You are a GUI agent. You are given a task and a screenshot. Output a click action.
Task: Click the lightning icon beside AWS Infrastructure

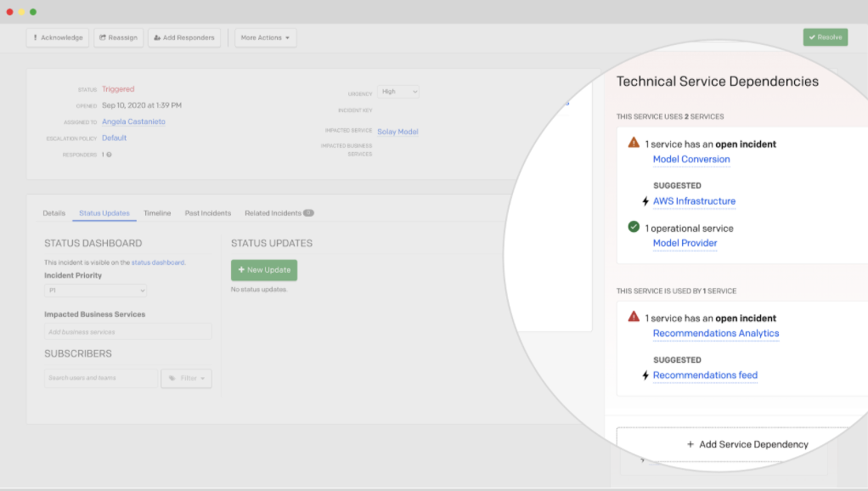click(x=645, y=201)
